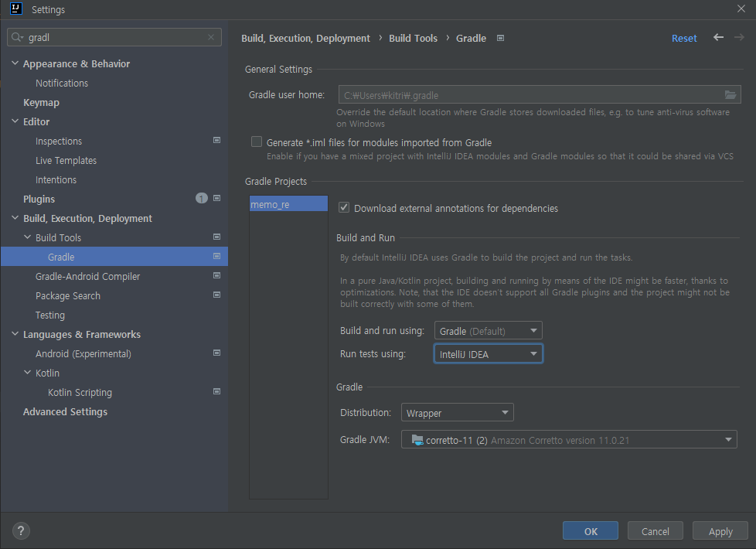
Task: Click the Build Tools breadcrumb link
Action: point(413,37)
